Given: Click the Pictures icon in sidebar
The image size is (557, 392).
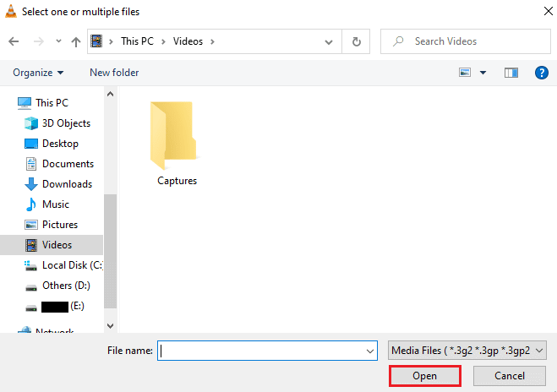Looking at the screenshot, I should click(x=31, y=225).
